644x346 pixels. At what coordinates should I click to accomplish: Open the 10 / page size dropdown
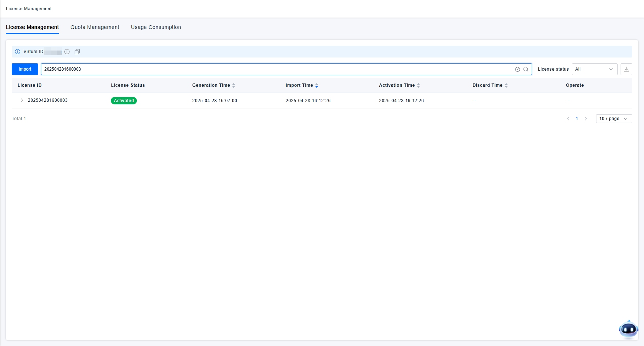(614, 119)
